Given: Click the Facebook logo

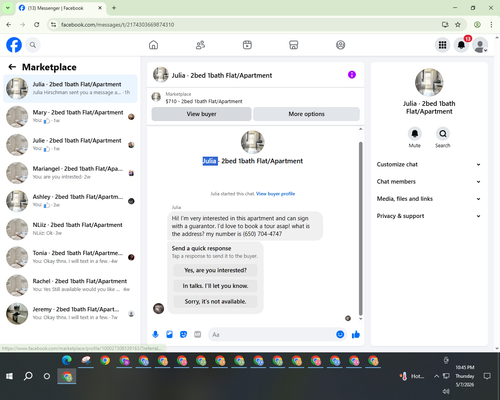Looking at the screenshot, I should point(14,45).
